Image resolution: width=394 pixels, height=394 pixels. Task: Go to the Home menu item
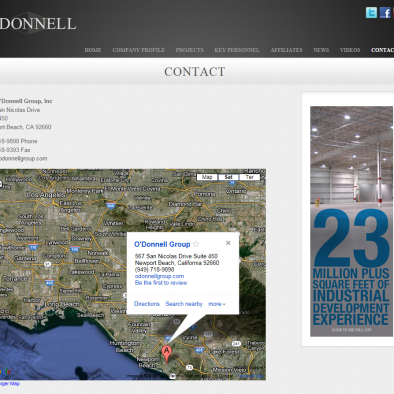93,50
